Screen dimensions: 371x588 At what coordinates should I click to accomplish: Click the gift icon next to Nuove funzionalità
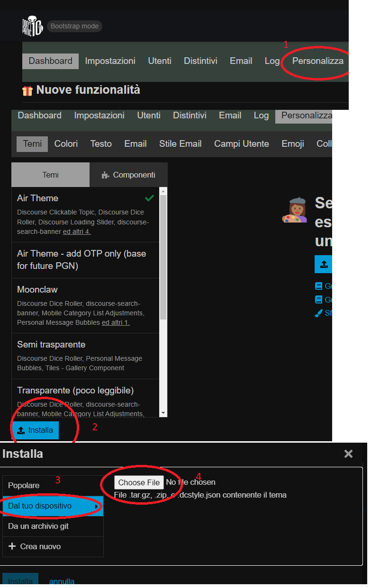[x=27, y=90]
